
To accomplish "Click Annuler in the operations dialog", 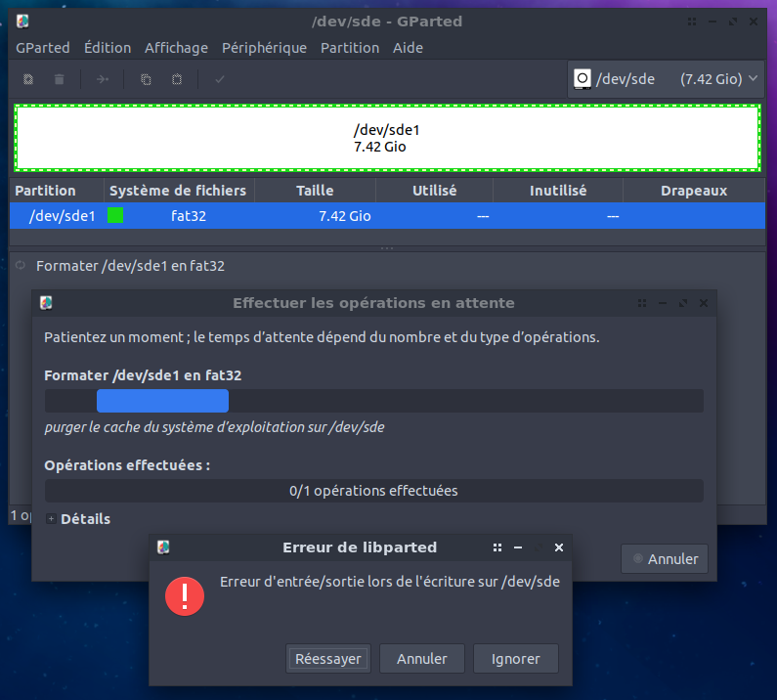I will (665, 559).
